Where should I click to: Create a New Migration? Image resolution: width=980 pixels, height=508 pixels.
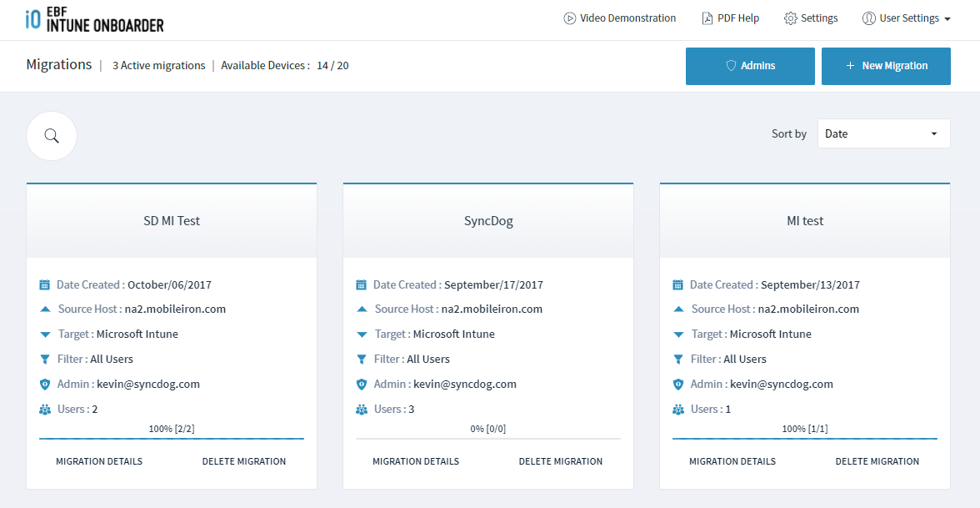tap(887, 66)
